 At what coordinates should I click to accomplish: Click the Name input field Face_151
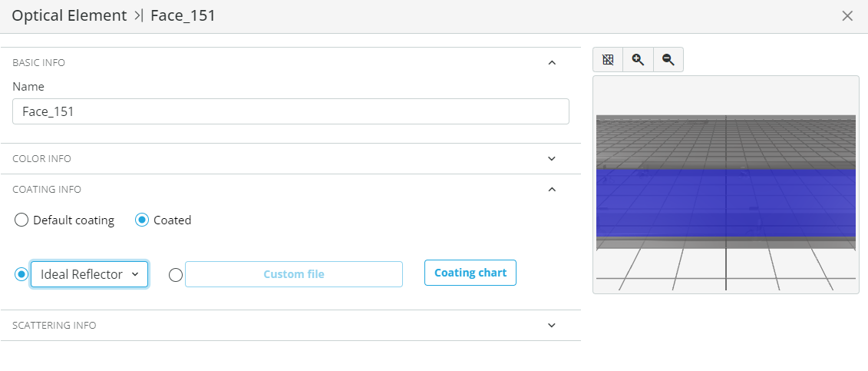291,111
